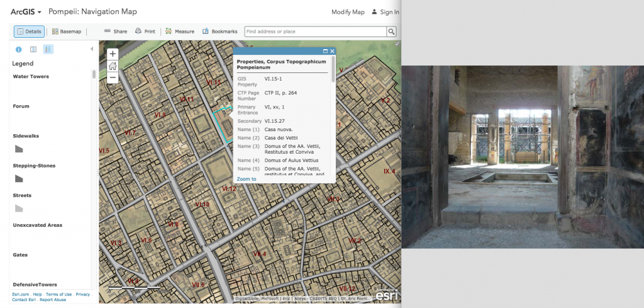Toggle the Details panel button
The width and height of the screenshot is (644, 308).
pos(29,31)
